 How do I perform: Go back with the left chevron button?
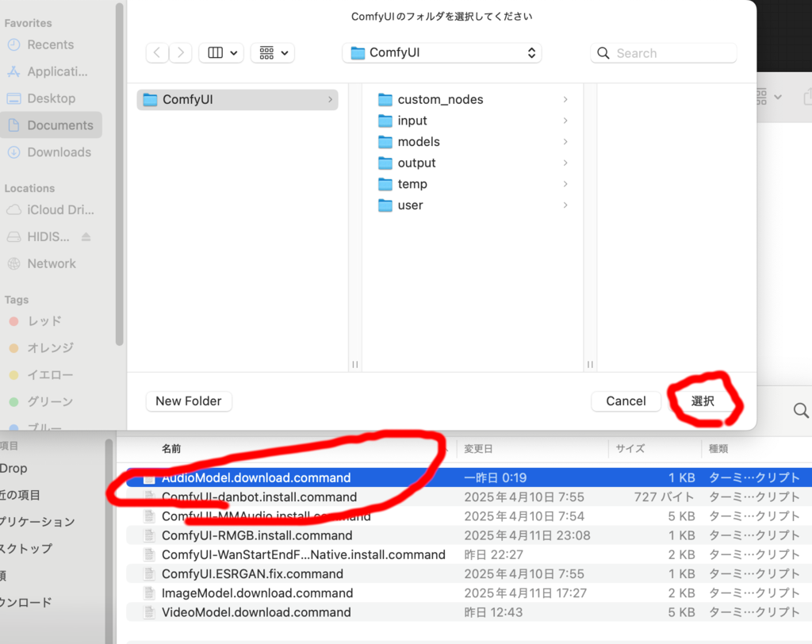tap(157, 53)
